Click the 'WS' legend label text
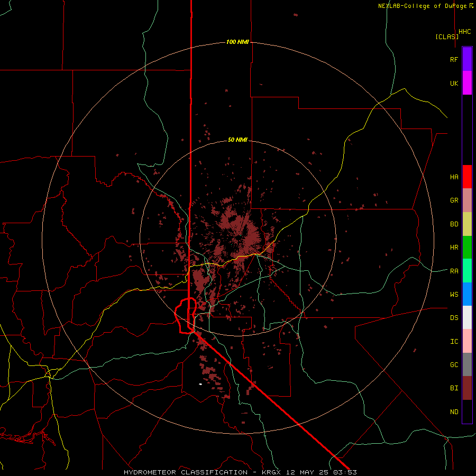 [x=454, y=294]
